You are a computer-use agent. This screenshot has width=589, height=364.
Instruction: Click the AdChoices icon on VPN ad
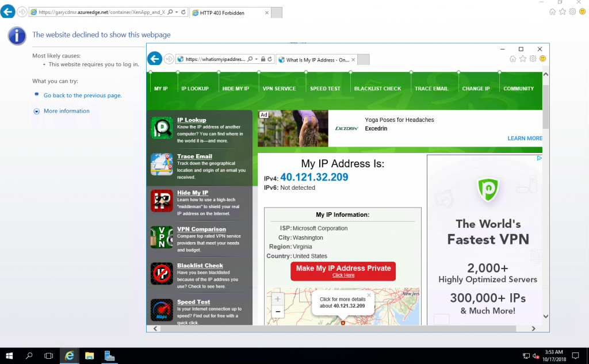click(539, 158)
